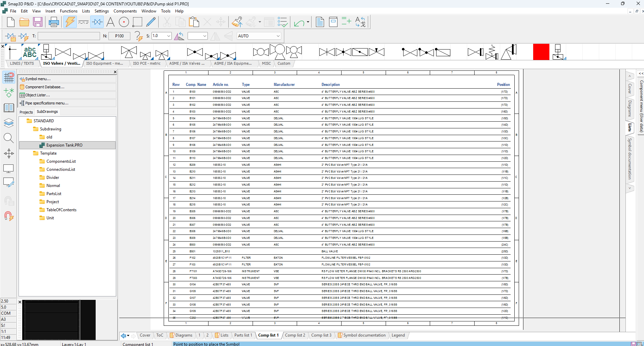Toggle the valve Symbols tool
Viewport: 644px width, 346px height.
[x=97, y=22]
